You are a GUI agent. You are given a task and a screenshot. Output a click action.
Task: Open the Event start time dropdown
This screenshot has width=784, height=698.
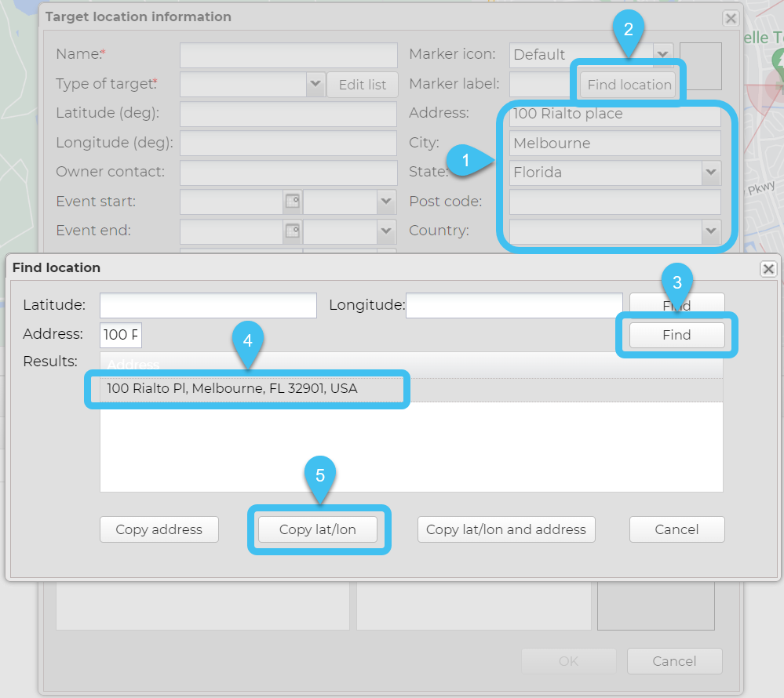386,202
